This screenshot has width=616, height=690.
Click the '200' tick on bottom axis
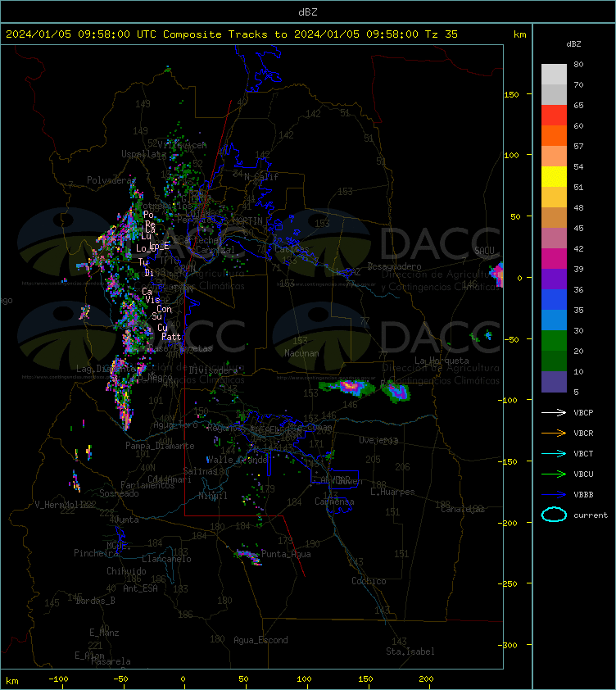click(426, 679)
